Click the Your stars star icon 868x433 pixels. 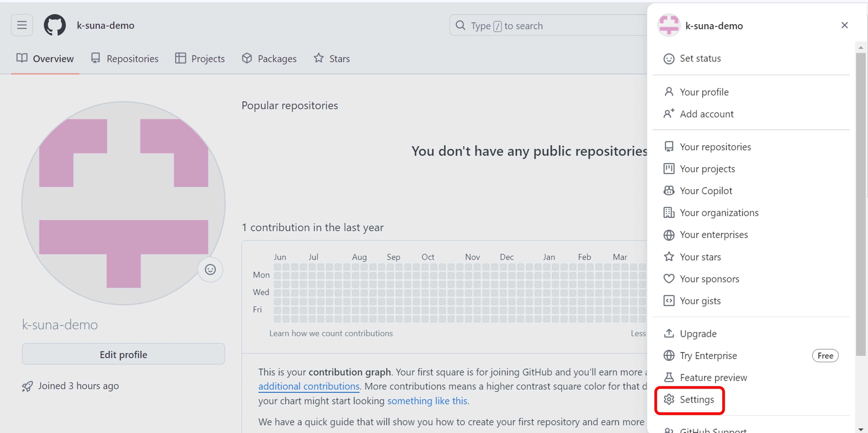(669, 257)
